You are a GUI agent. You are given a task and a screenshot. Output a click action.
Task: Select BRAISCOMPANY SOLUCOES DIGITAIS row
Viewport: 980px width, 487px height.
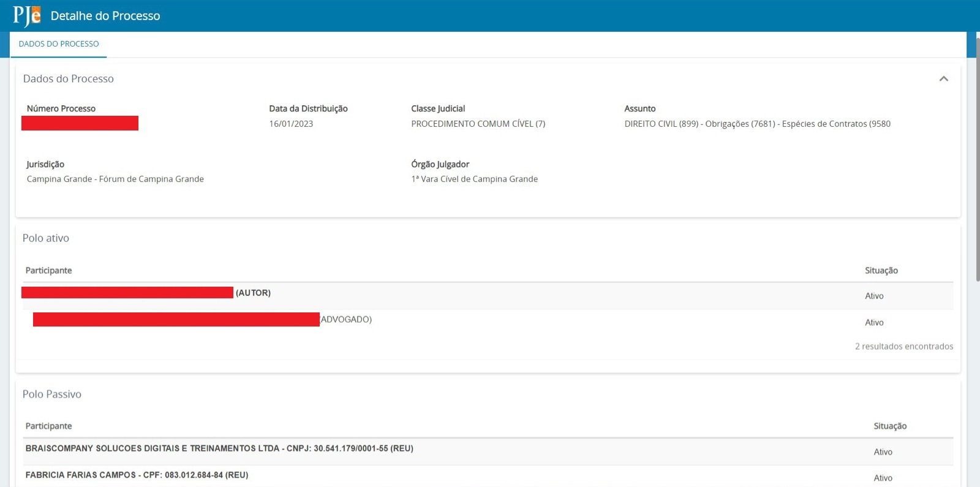[x=488, y=451]
